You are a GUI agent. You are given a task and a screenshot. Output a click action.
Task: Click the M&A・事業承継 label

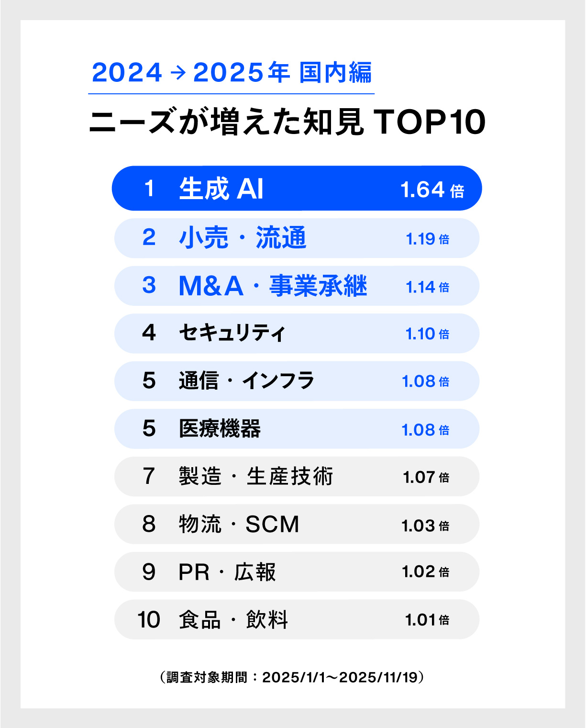[x=273, y=286]
